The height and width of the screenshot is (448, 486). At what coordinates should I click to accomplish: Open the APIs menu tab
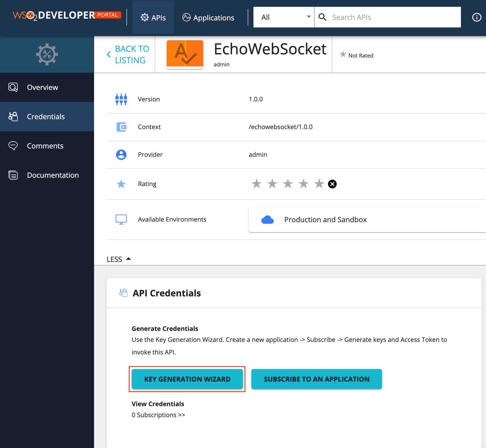[153, 18]
